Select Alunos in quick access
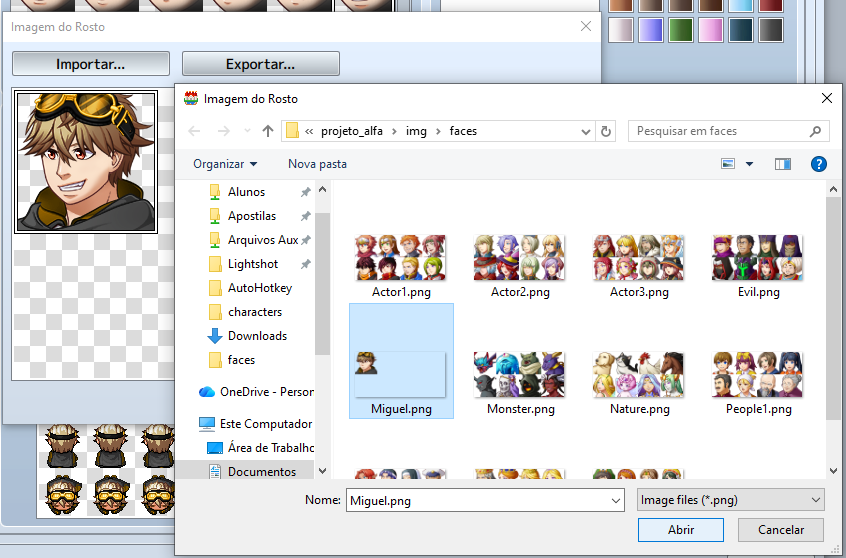 pyautogui.click(x=246, y=192)
